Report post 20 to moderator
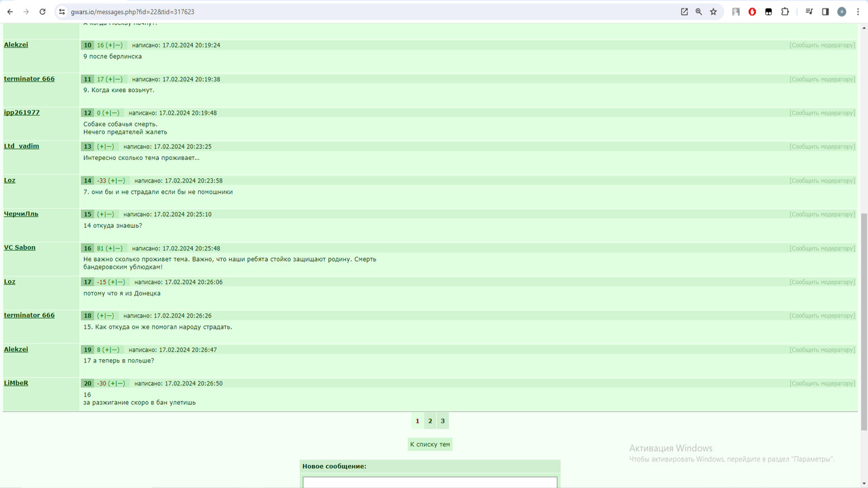Screen dimensions: 868x488 822,384
